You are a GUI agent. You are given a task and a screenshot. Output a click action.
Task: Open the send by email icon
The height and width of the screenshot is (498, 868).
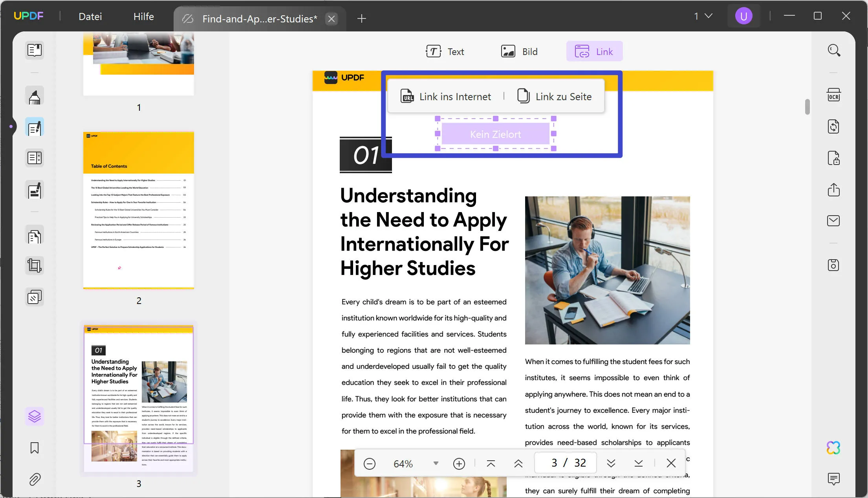[833, 221]
